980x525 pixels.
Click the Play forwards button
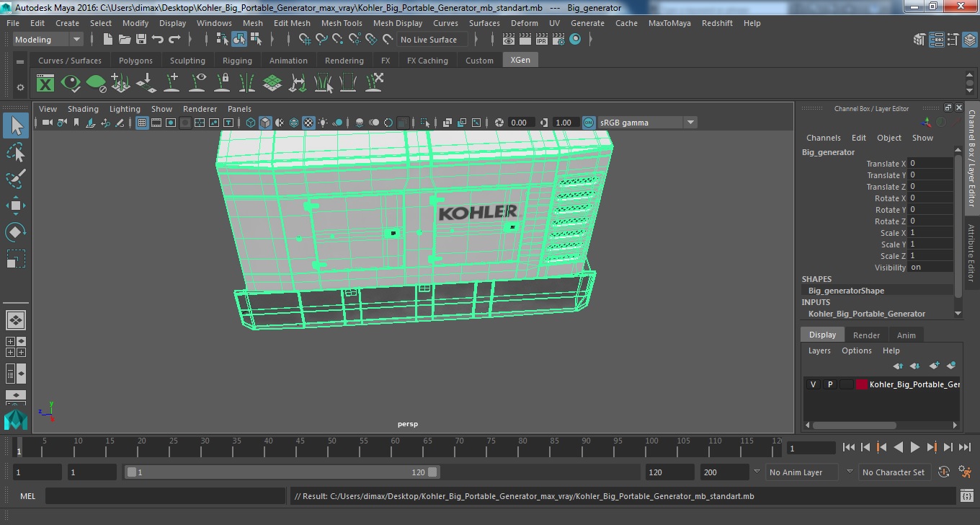tap(914, 447)
